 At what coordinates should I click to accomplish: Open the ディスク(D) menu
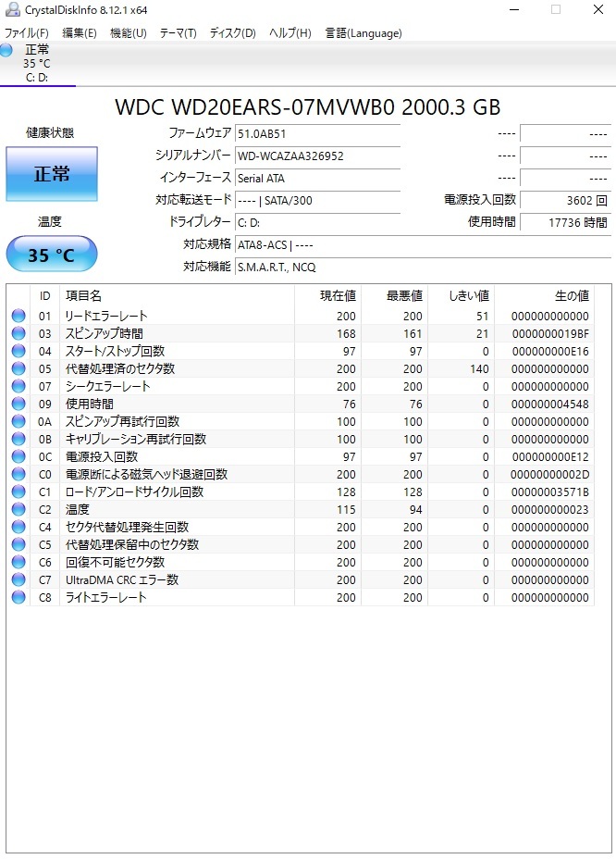coord(233,33)
